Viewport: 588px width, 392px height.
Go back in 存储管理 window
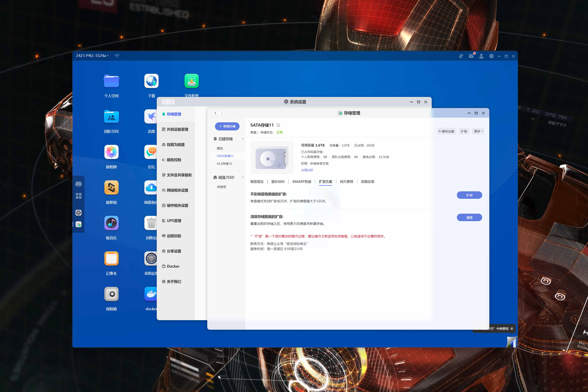click(216, 113)
